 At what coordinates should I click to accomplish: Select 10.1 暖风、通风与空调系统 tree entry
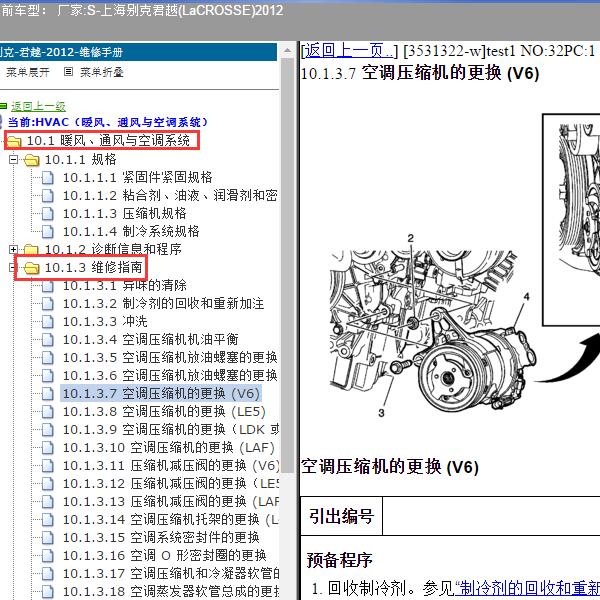click(x=108, y=141)
